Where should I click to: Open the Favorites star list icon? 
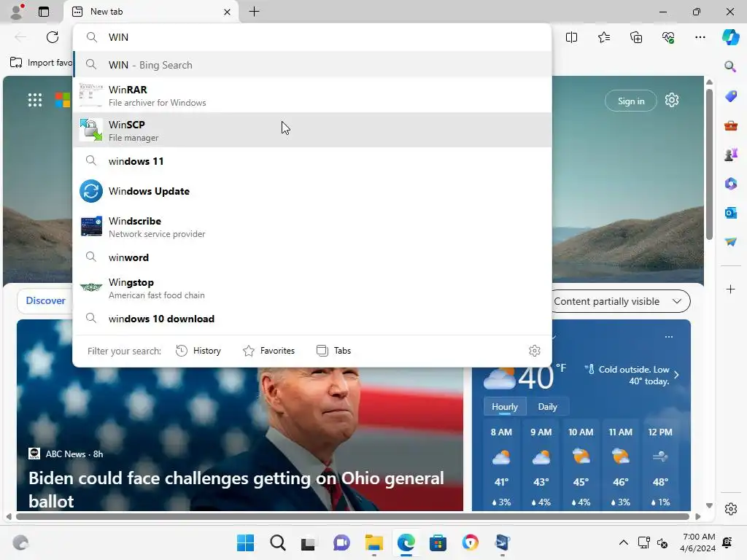click(604, 37)
